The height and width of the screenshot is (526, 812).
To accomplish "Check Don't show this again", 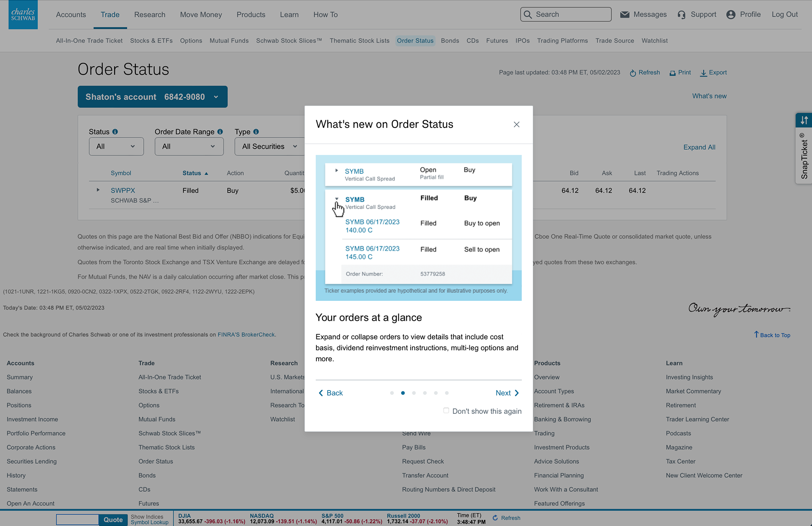I will coord(446,410).
